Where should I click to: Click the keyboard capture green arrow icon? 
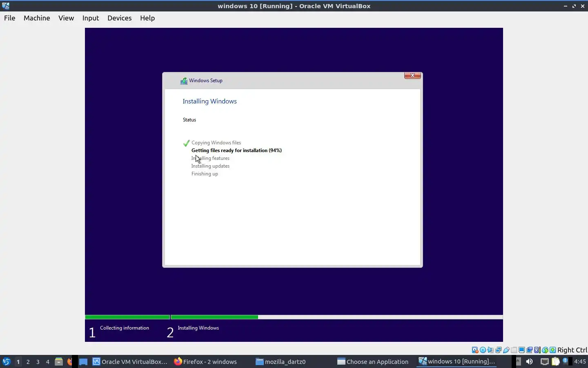pyautogui.click(x=552, y=350)
